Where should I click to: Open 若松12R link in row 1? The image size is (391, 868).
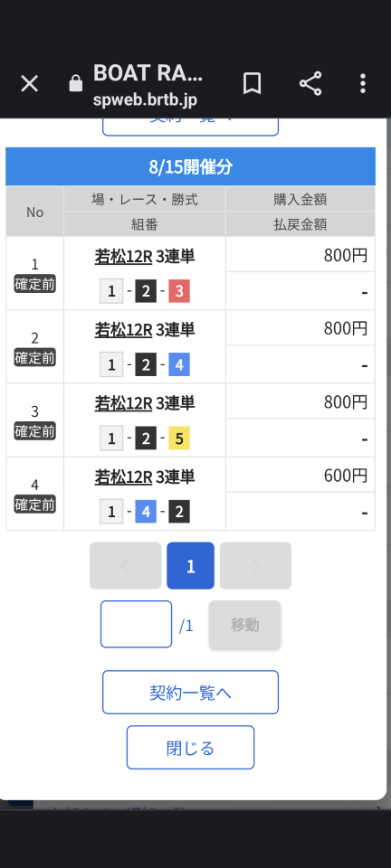pos(123,257)
